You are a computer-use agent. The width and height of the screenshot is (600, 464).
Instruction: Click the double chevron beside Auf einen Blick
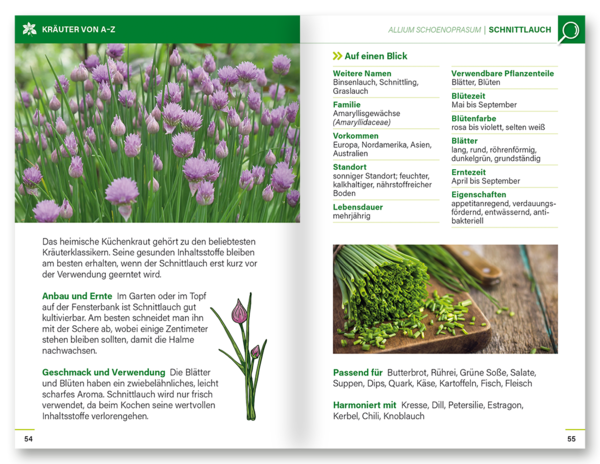pos(337,57)
